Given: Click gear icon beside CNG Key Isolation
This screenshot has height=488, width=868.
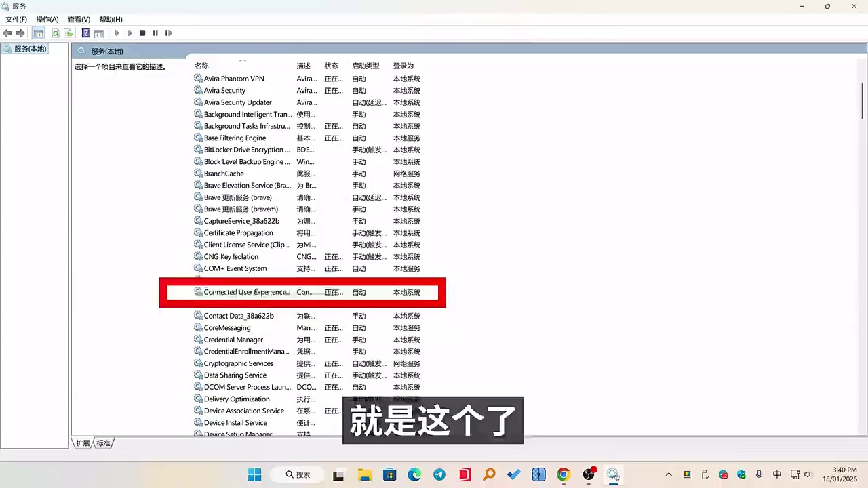Looking at the screenshot, I should tap(198, 257).
